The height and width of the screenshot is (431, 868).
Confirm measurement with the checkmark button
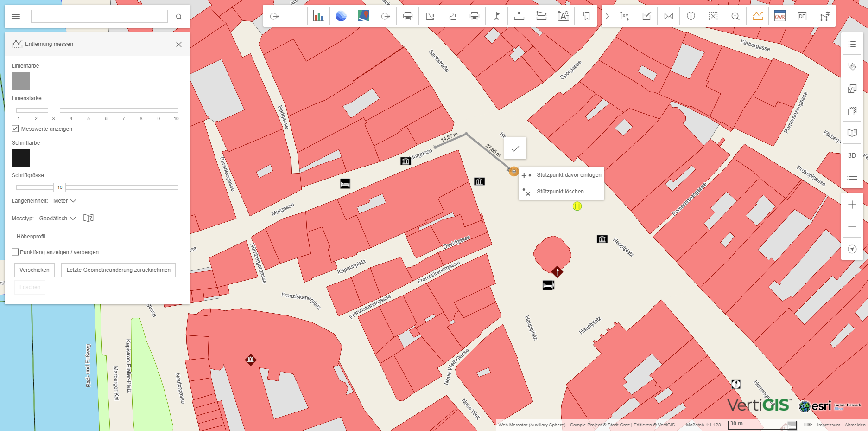point(515,148)
